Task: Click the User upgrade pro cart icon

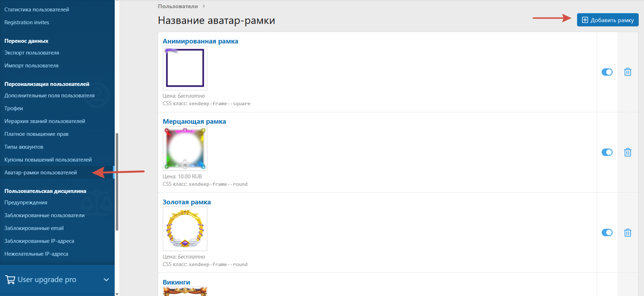Action: [10, 280]
